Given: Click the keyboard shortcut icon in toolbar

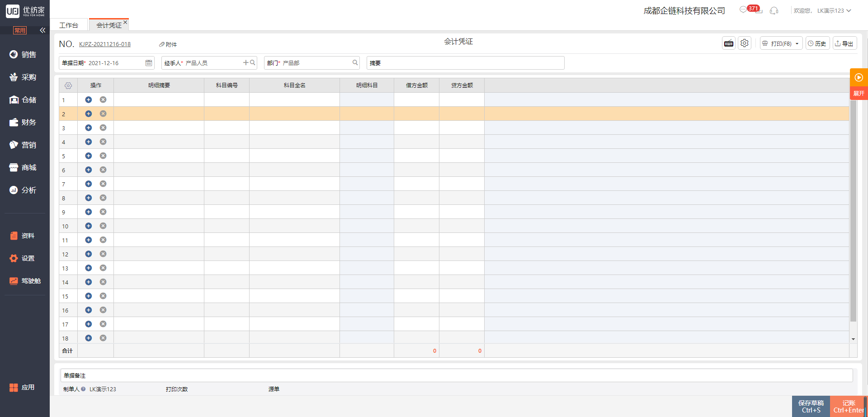Looking at the screenshot, I should [x=728, y=43].
